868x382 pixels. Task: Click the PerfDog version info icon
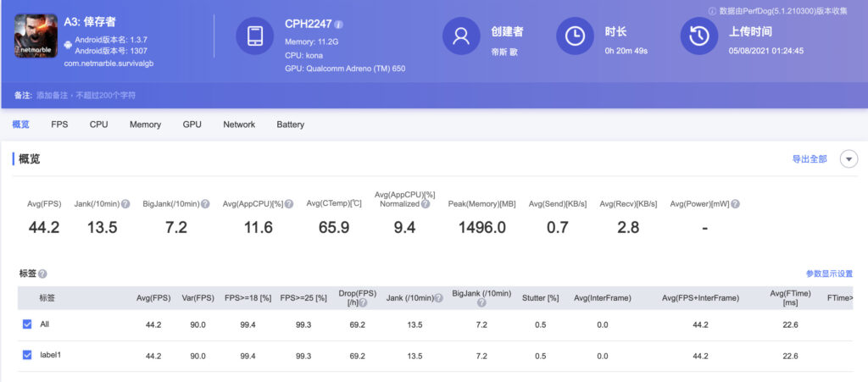click(712, 11)
